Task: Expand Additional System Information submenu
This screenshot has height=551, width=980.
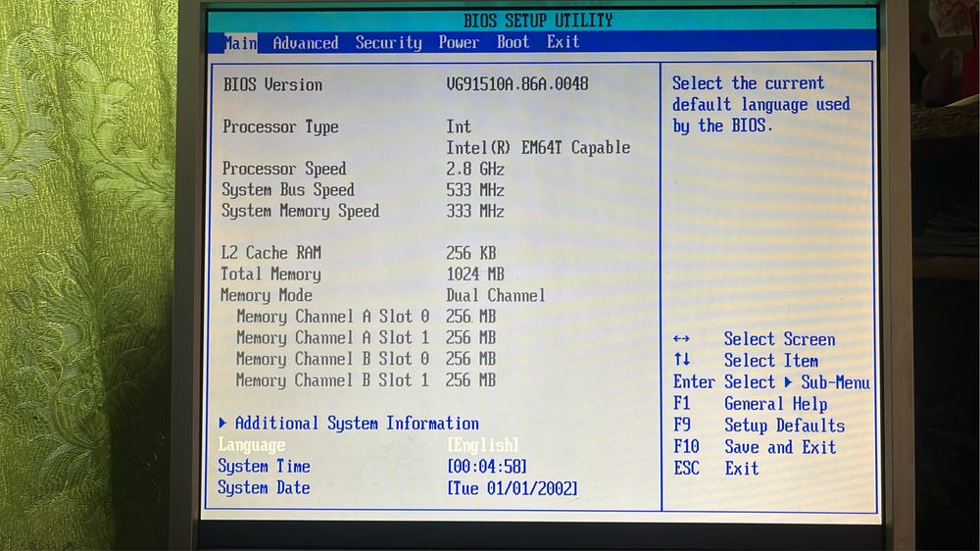Action: point(357,424)
